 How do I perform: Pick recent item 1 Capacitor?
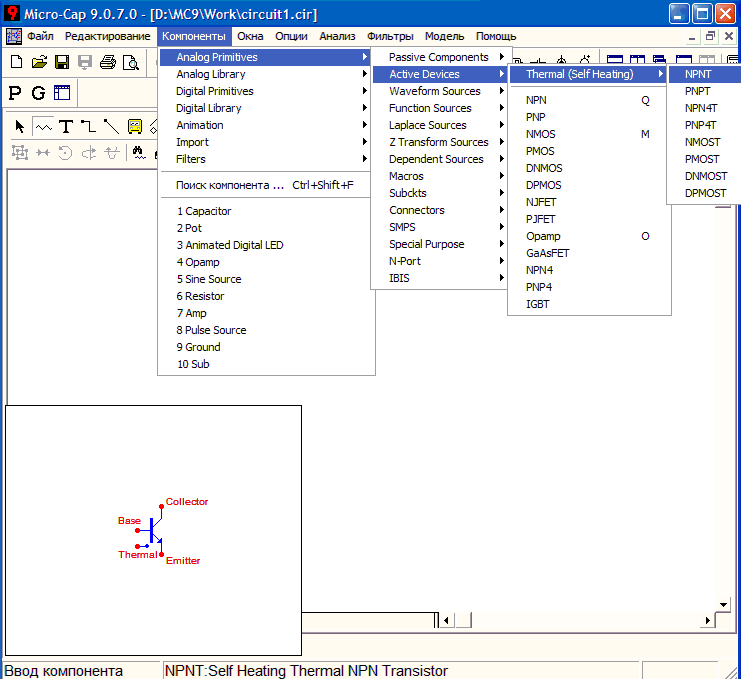point(266,211)
